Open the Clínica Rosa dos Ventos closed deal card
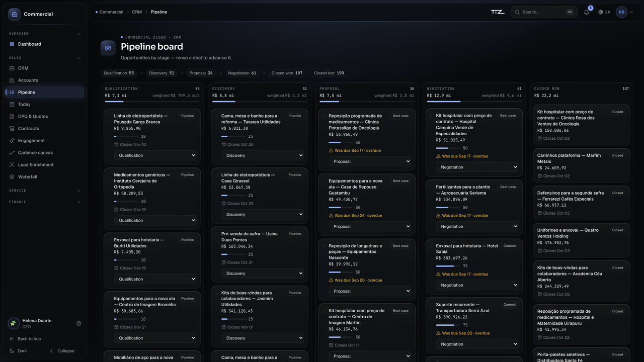Image resolution: width=644 pixels, height=362 pixels. [581, 124]
